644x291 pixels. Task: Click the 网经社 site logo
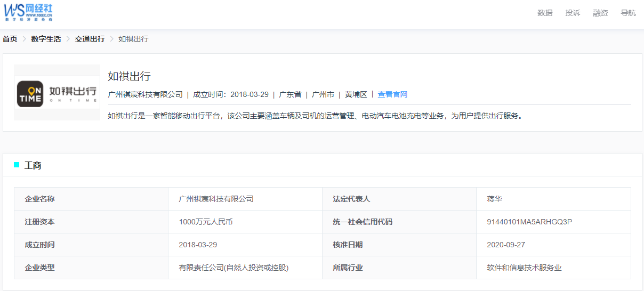[x=28, y=12]
